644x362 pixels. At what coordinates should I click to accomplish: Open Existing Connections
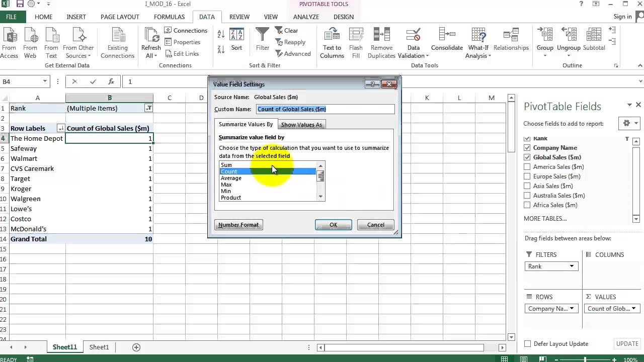[x=117, y=43]
